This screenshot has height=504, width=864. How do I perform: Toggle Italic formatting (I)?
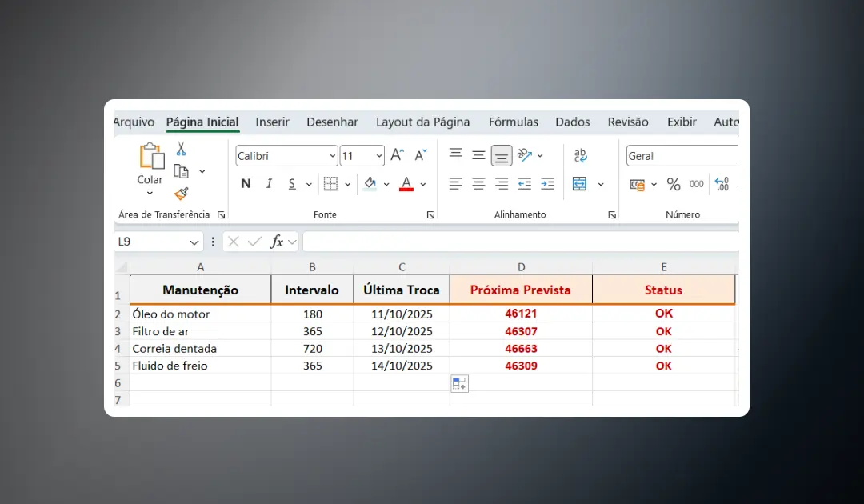click(269, 184)
